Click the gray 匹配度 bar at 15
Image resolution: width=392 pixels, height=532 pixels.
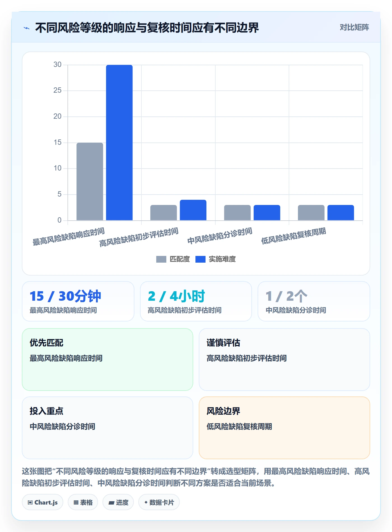(x=90, y=181)
